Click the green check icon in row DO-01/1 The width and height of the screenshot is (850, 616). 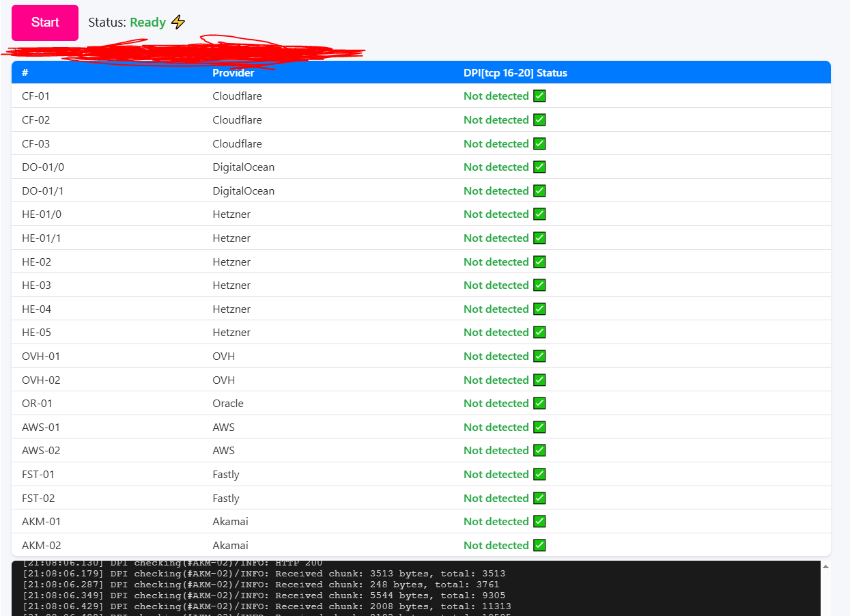click(x=539, y=191)
